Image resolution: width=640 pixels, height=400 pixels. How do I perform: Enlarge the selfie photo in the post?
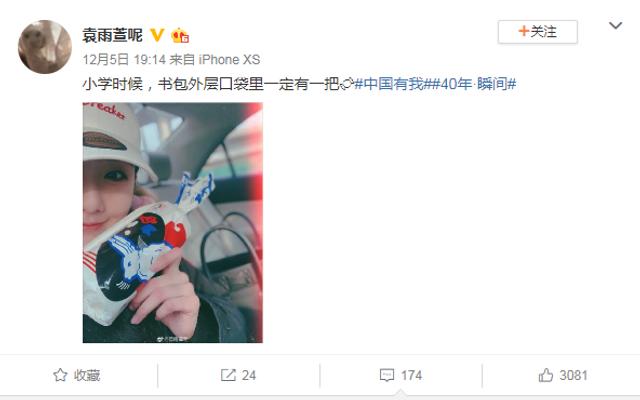coord(173,222)
